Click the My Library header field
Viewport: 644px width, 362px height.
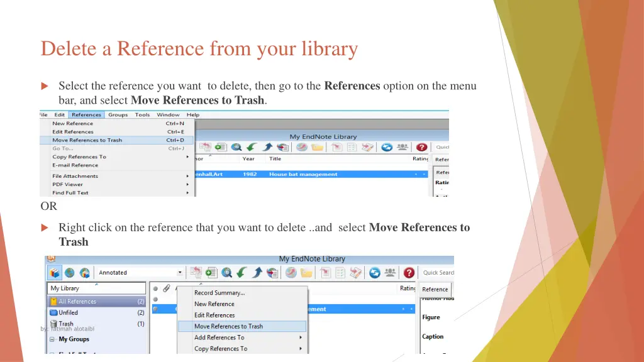[x=96, y=288]
